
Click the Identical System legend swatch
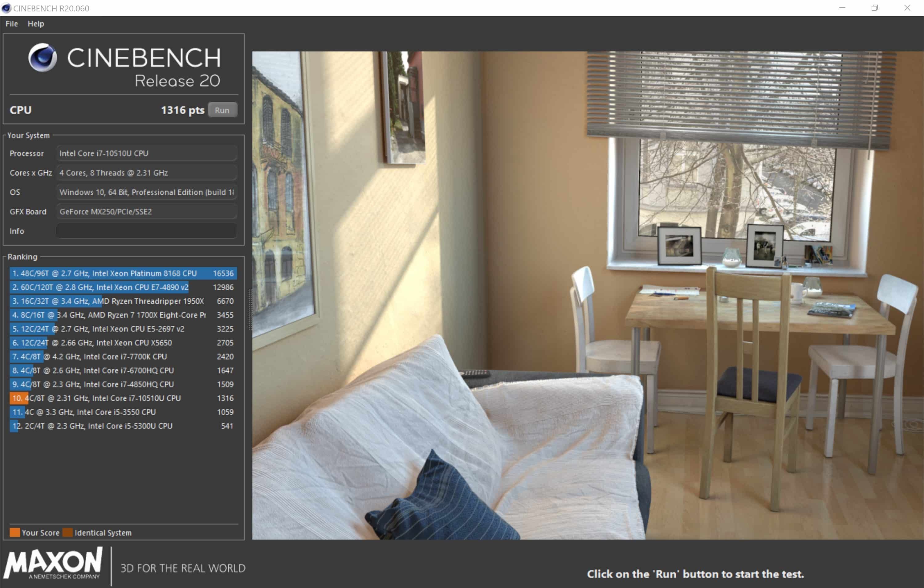click(67, 533)
